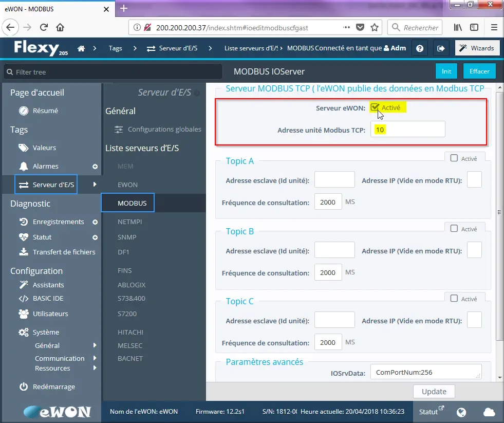The image size is (504, 423).
Task: Click the Update button
Action: point(434,392)
